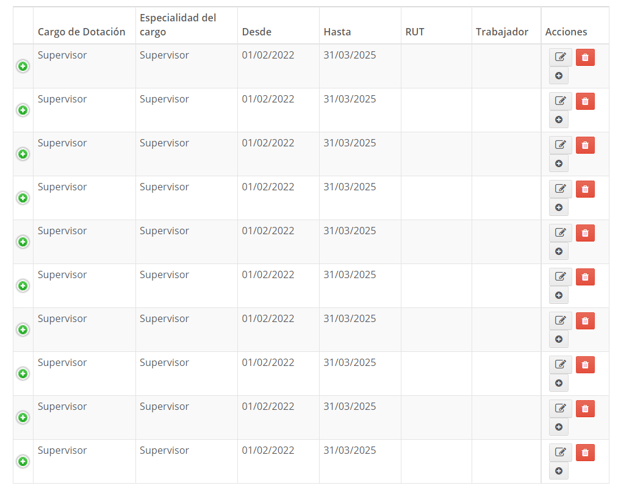Expand the first Supervisor row with green plus
Image resolution: width=618 pixels, height=491 pixels.
point(23,66)
